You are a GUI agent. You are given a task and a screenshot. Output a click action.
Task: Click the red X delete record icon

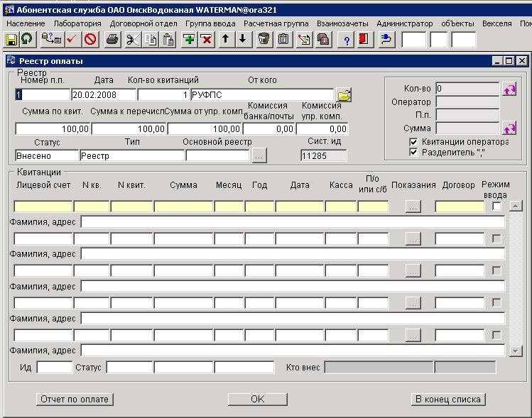pos(206,39)
